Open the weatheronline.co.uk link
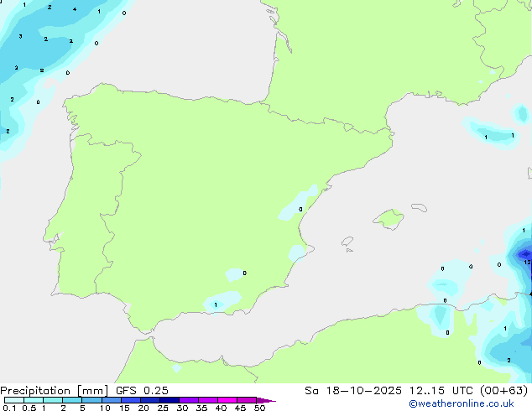This screenshot has height=411, width=532. coord(462,403)
